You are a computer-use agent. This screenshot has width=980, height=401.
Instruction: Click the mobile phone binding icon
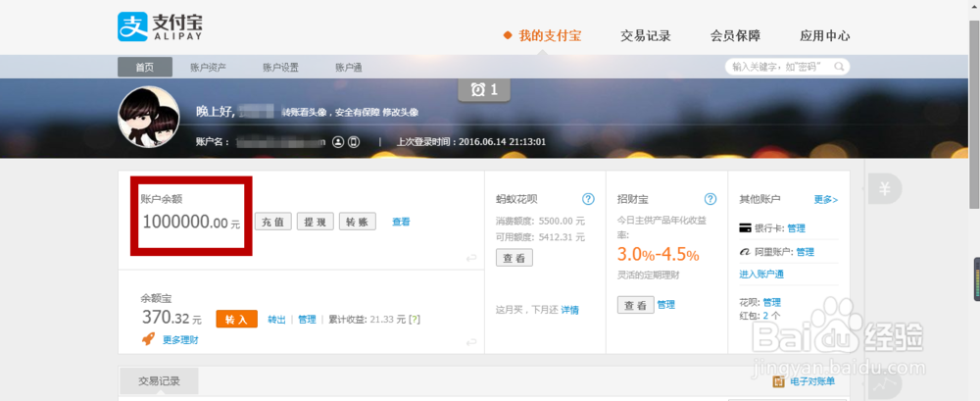[x=354, y=142]
